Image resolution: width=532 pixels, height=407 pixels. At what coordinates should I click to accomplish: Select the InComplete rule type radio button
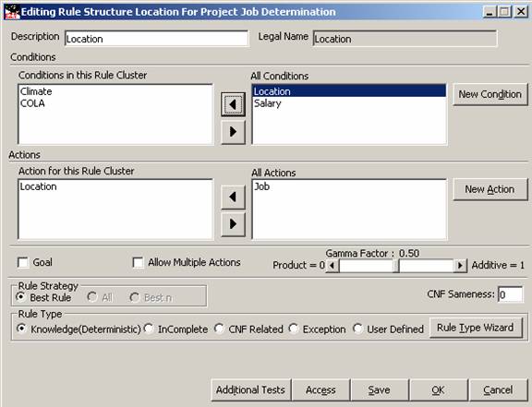pos(149,329)
